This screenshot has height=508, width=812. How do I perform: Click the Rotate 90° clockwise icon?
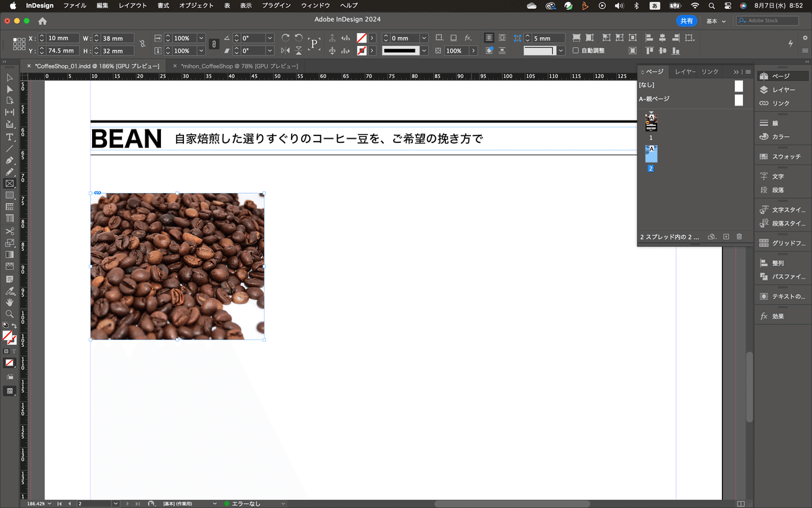pyautogui.click(x=286, y=39)
